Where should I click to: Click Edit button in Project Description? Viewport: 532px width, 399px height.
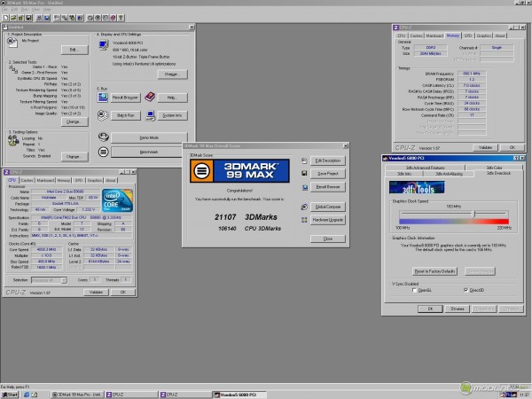74,50
